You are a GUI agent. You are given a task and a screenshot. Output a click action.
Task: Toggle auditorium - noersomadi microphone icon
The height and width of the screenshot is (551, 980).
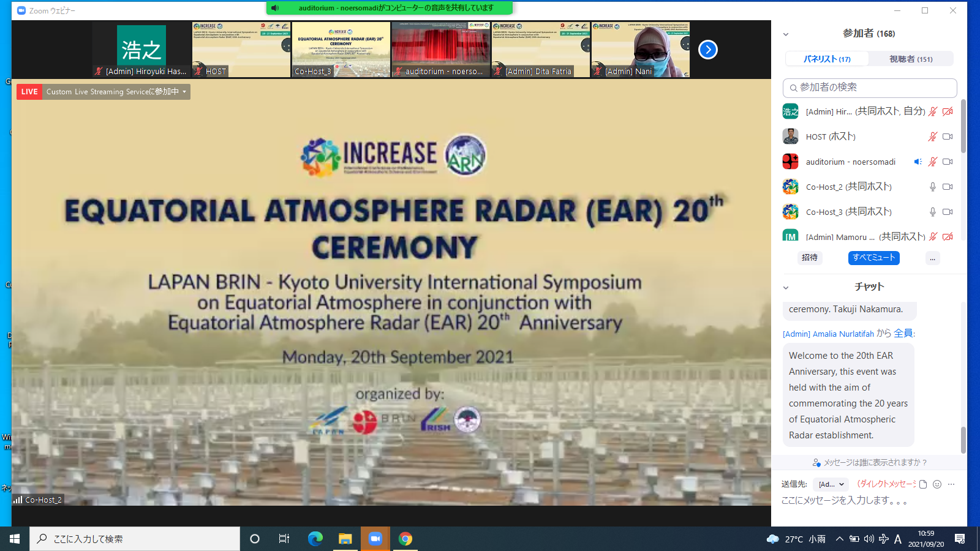point(932,162)
